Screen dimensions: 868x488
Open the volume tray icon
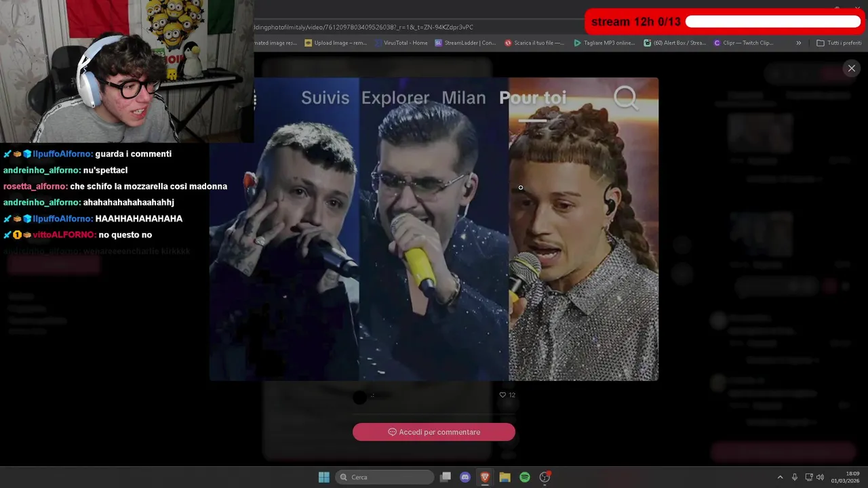(x=821, y=477)
